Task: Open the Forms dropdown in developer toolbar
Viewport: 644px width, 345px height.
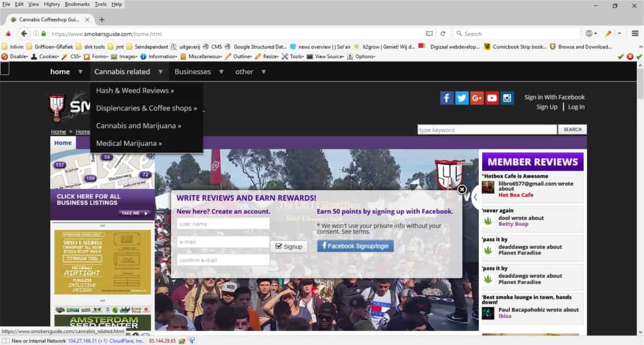Action: [x=96, y=57]
